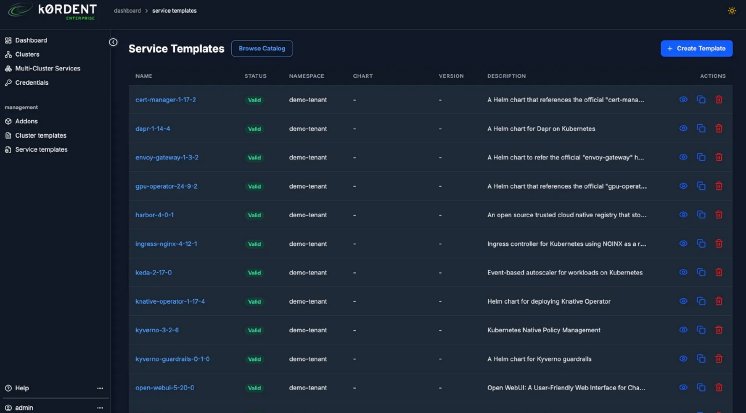Delete the cert-manager-1-17-2 template

[x=719, y=99]
